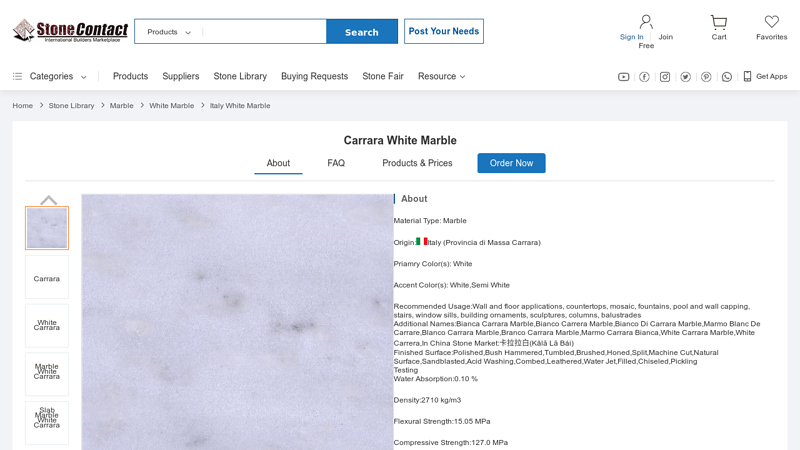
Task: Open Buying Requests in navigation bar
Action: point(314,77)
